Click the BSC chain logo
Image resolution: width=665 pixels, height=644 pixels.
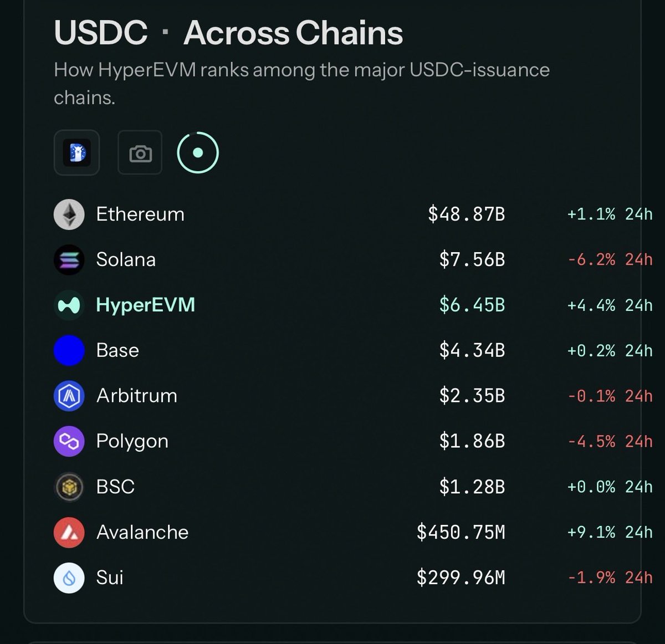69,487
